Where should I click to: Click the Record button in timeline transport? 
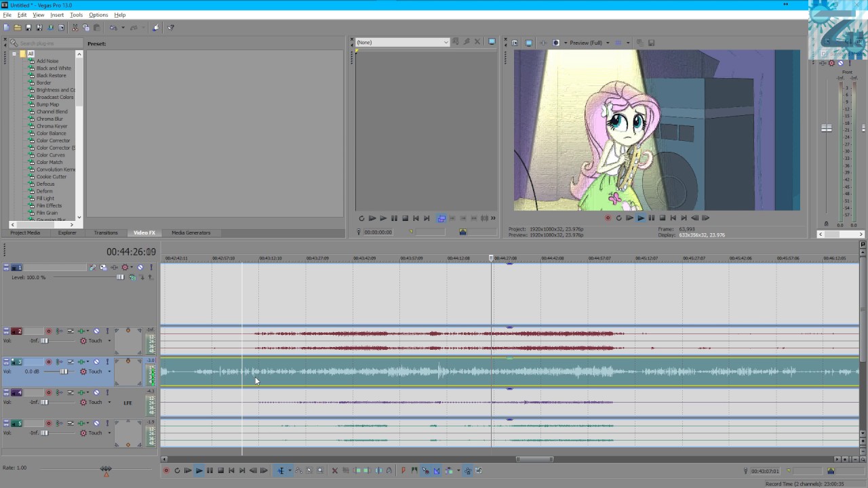coord(165,470)
